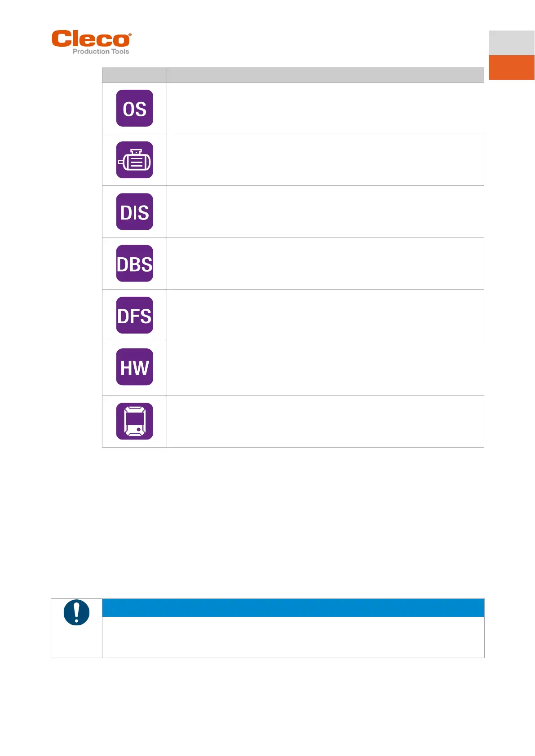
Task: Click the empty description cell beside the OS icon
Action: tap(325, 108)
